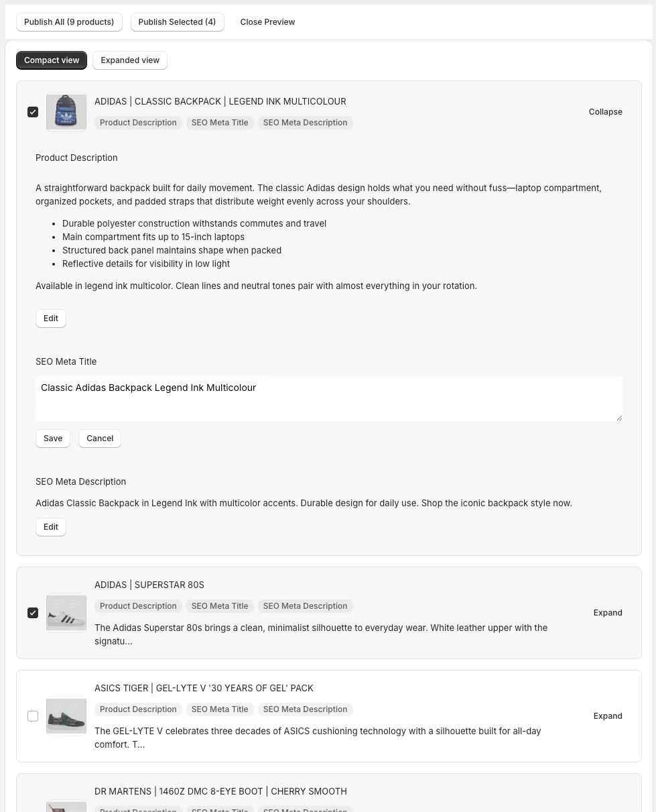This screenshot has width=656, height=812.
Task: Click the textarea resize handle corner
Action: click(619, 418)
